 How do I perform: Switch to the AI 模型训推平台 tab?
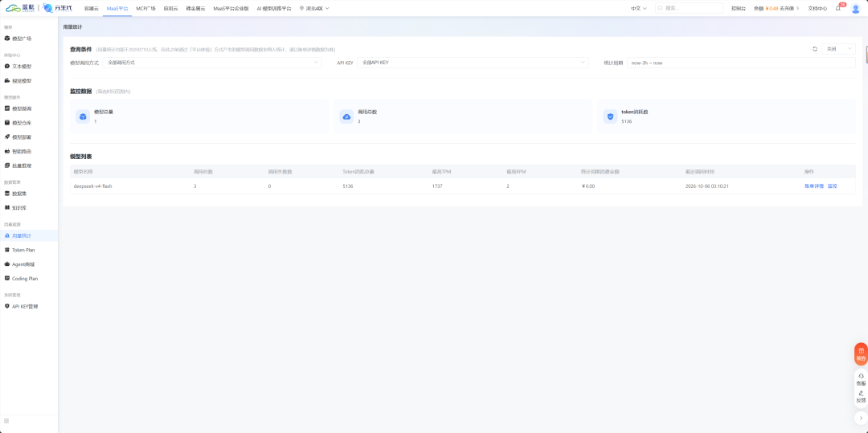pyautogui.click(x=274, y=8)
